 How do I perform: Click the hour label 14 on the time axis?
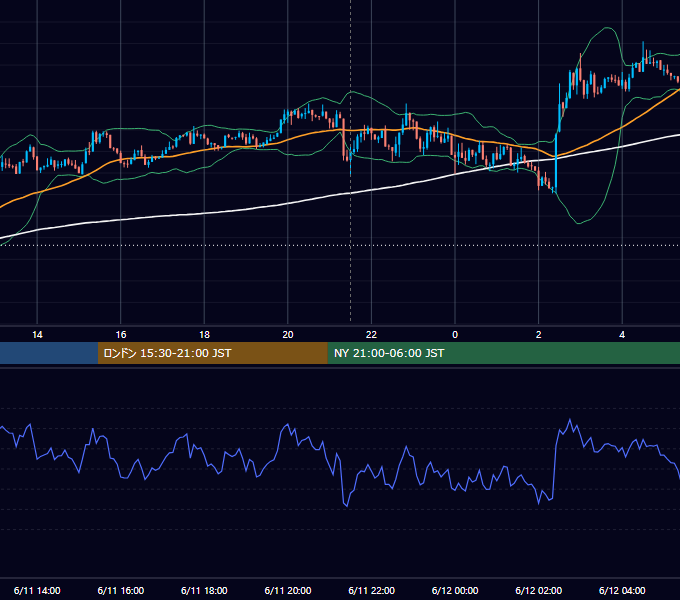37,335
